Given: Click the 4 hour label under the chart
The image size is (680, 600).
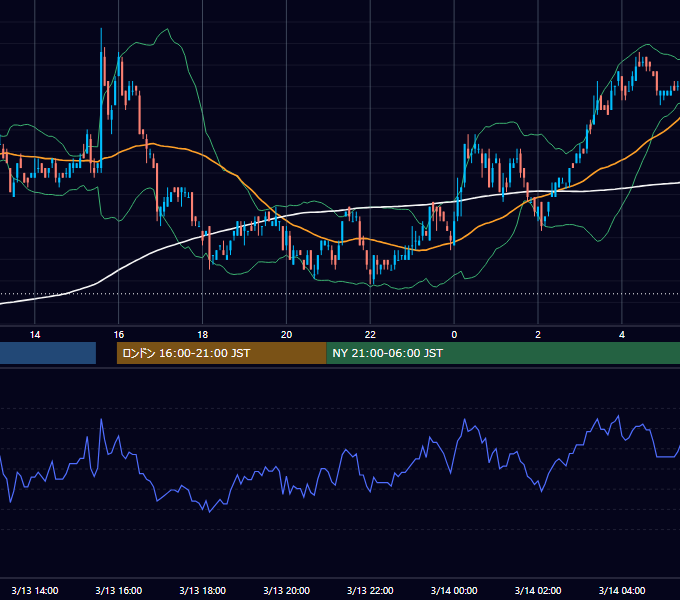Looking at the screenshot, I should (622, 335).
